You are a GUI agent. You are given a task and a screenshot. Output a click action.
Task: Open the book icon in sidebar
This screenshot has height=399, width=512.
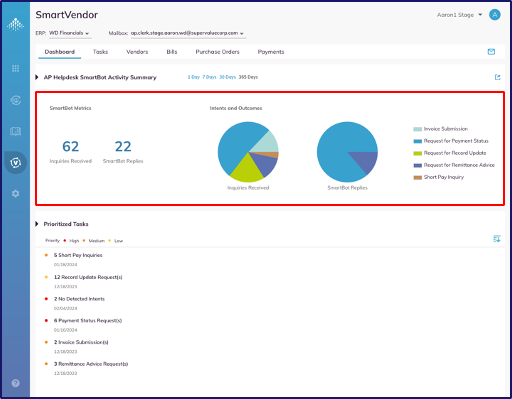[15, 131]
